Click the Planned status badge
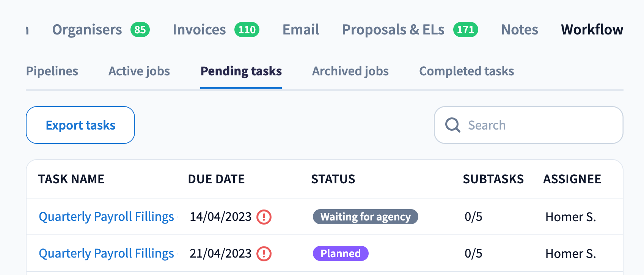The height and width of the screenshot is (275, 644). (341, 253)
